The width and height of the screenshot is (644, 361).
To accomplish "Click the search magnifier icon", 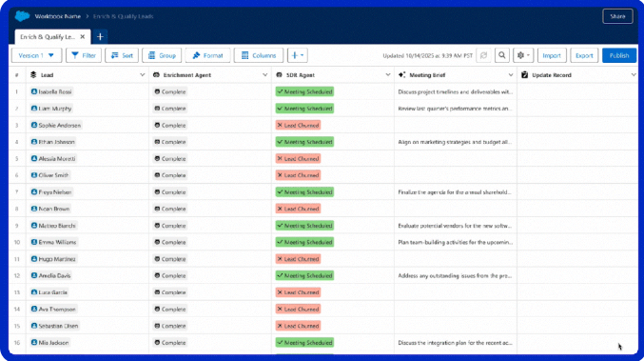I will [502, 55].
